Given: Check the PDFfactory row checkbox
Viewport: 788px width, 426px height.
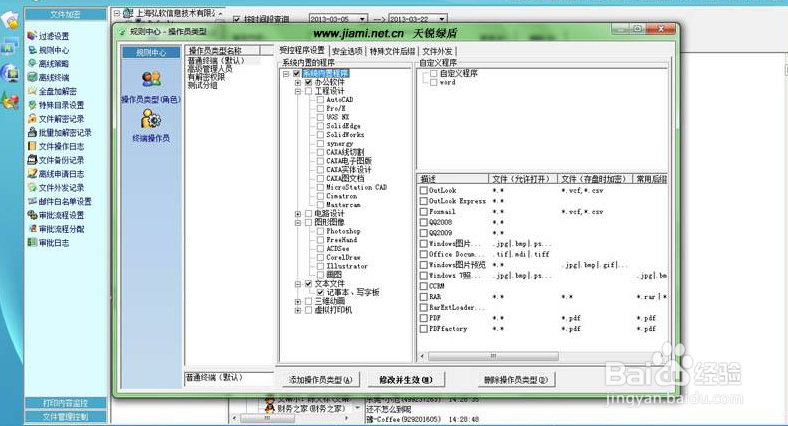Looking at the screenshot, I should [424, 329].
